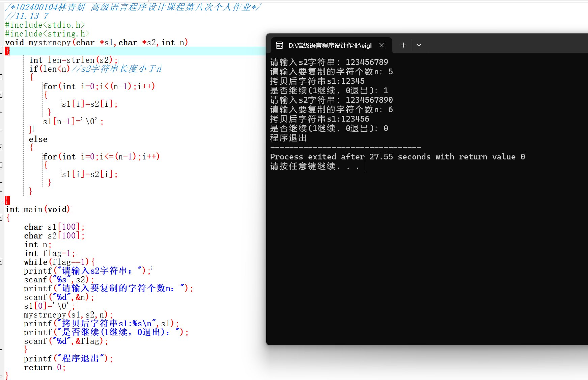Click the console icon on the terminal tab
Image resolution: width=588 pixels, height=380 pixels.
coord(279,45)
